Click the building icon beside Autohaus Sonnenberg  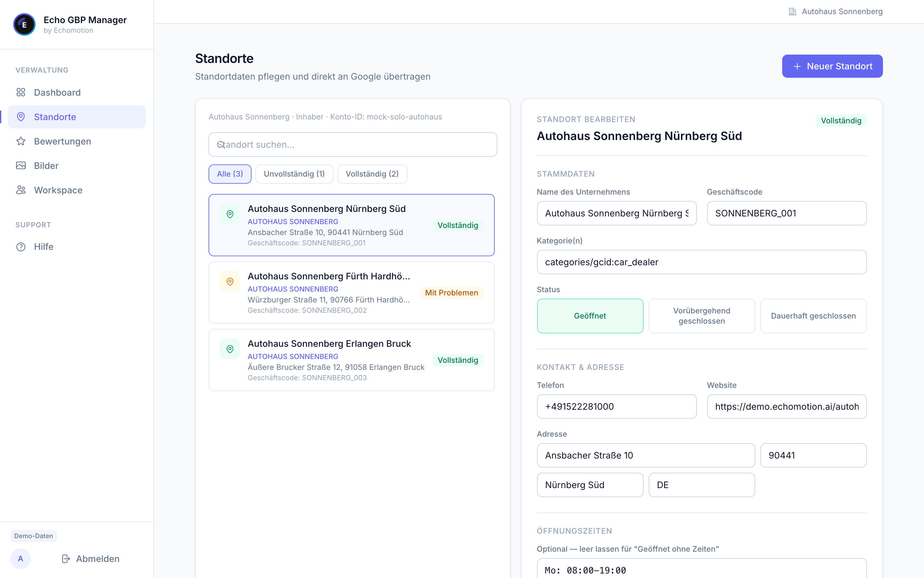click(x=792, y=12)
